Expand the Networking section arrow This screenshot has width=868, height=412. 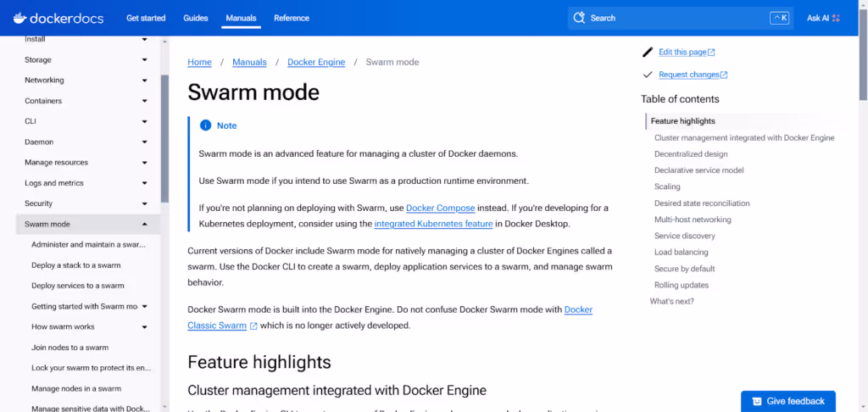coord(144,81)
